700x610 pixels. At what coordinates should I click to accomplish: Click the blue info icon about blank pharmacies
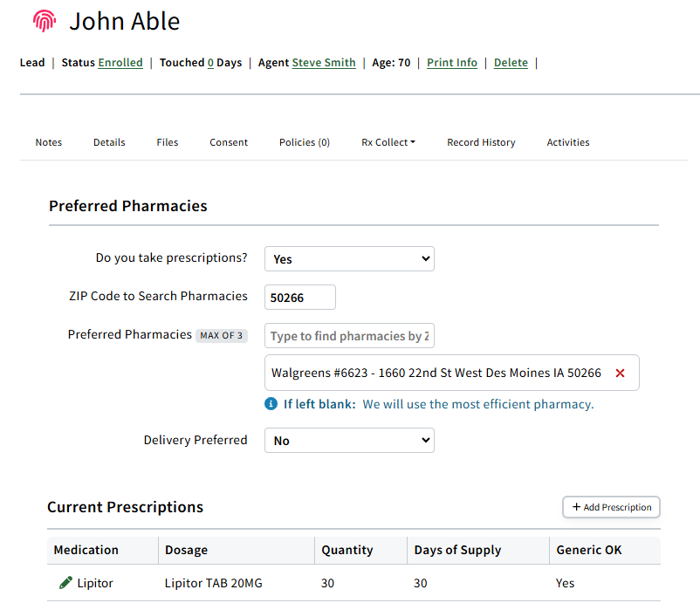coord(271,403)
